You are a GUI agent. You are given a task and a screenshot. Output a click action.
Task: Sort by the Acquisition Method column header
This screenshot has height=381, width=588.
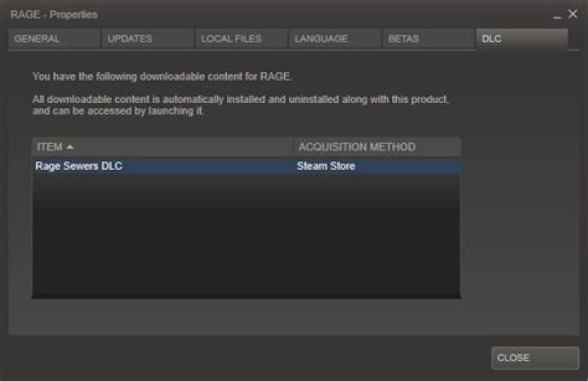pyautogui.click(x=376, y=147)
